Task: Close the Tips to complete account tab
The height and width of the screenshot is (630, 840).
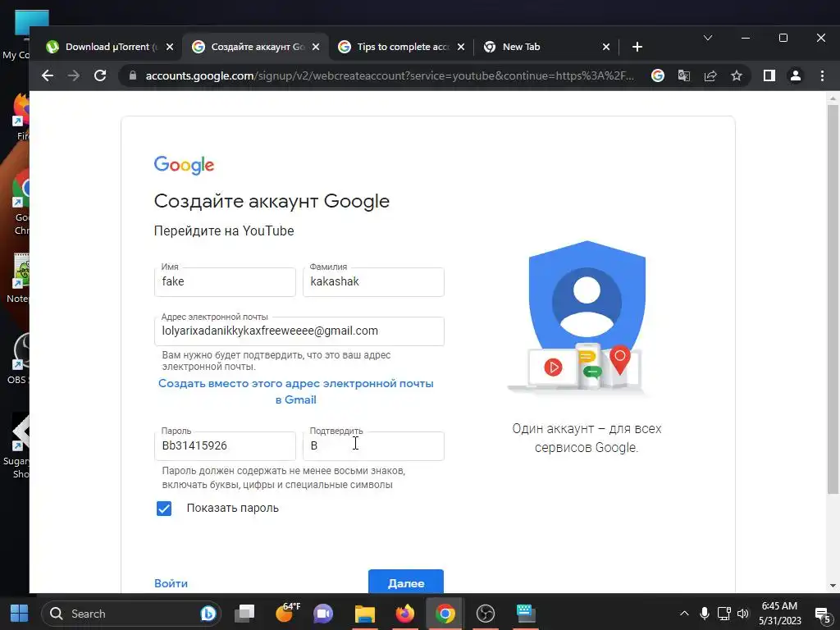Action: coord(461,47)
